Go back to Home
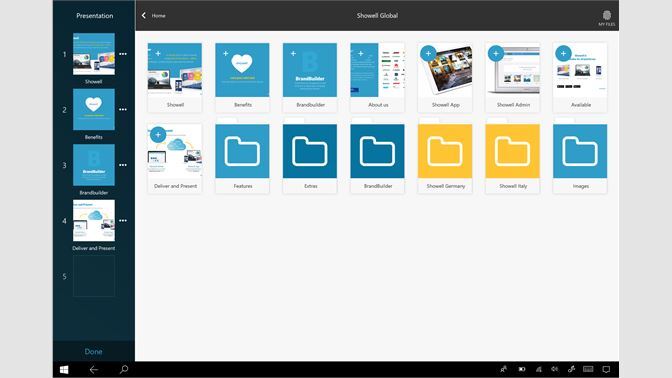 (x=153, y=15)
